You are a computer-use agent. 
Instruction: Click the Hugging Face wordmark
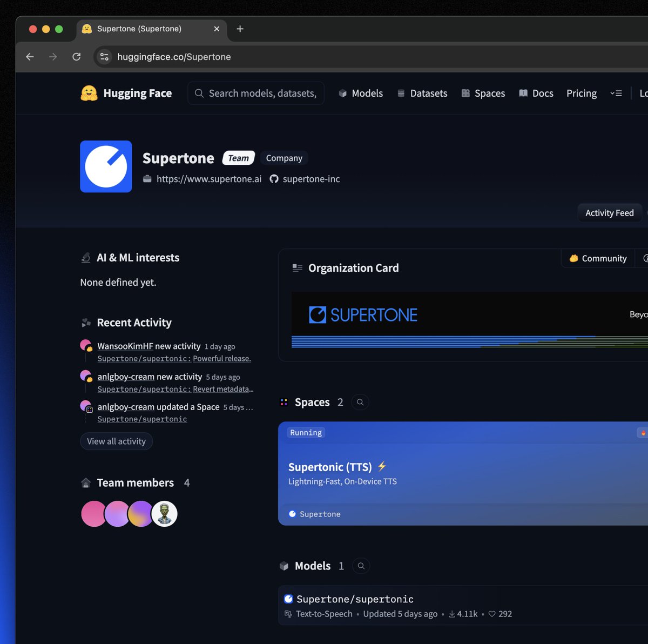pos(138,93)
